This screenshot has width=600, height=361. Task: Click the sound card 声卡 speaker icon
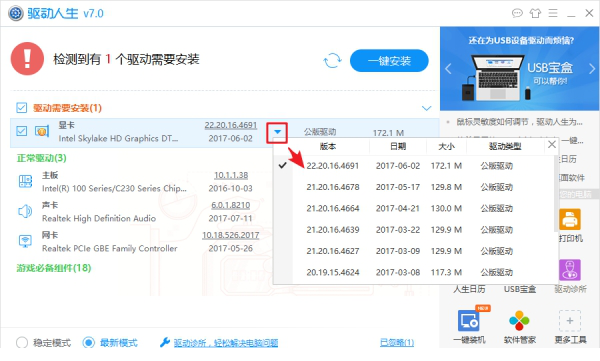[x=25, y=211]
